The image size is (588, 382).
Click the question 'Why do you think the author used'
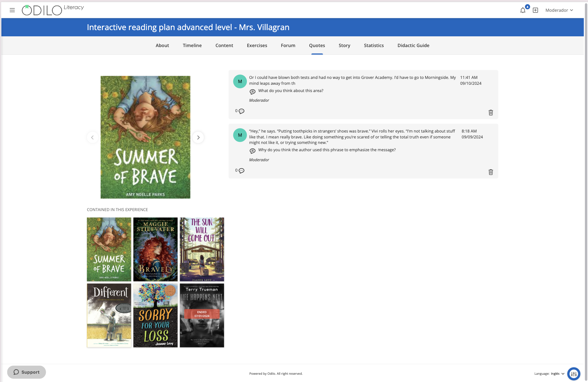(327, 150)
